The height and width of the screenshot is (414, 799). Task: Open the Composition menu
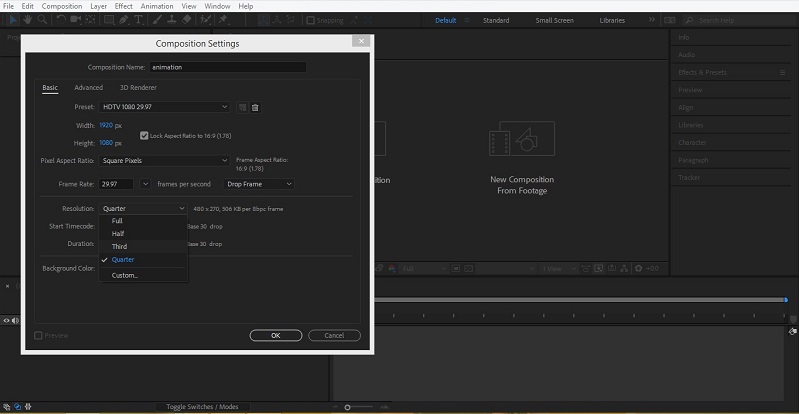(x=62, y=6)
